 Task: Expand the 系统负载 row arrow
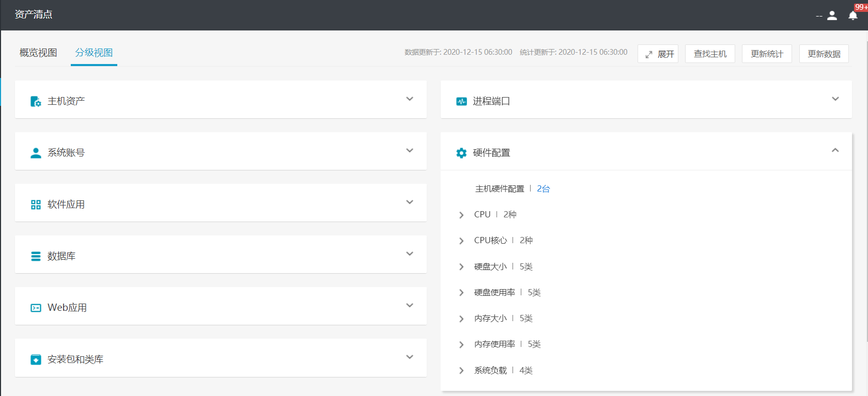(x=461, y=371)
